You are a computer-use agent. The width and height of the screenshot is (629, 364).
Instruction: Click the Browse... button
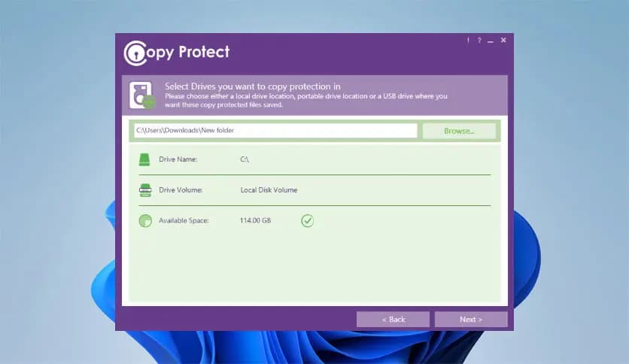point(459,131)
